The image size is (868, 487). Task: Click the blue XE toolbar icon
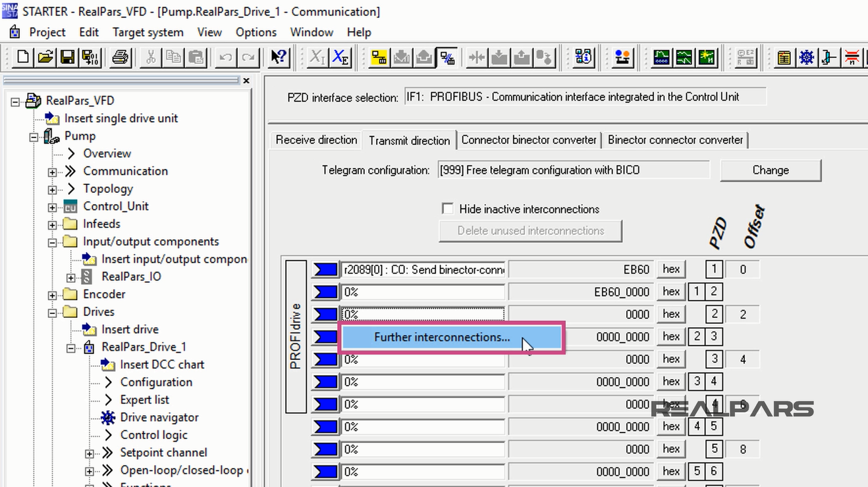[x=340, y=57]
